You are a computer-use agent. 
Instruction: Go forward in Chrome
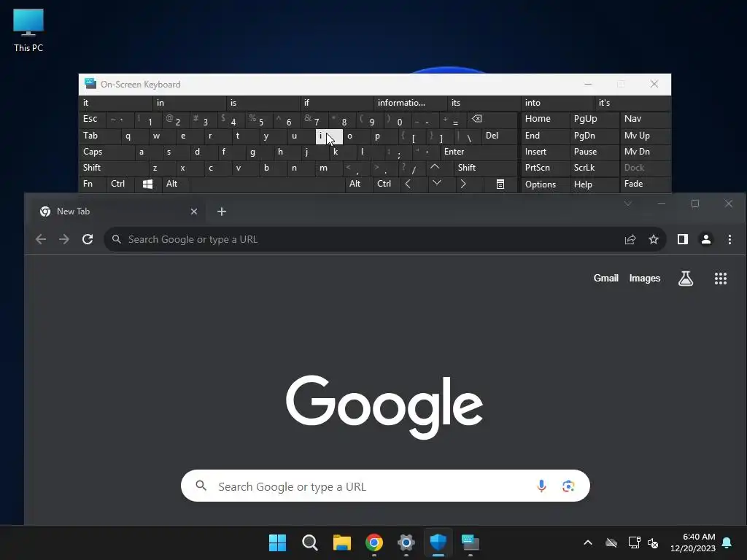(x=64, y=239)
